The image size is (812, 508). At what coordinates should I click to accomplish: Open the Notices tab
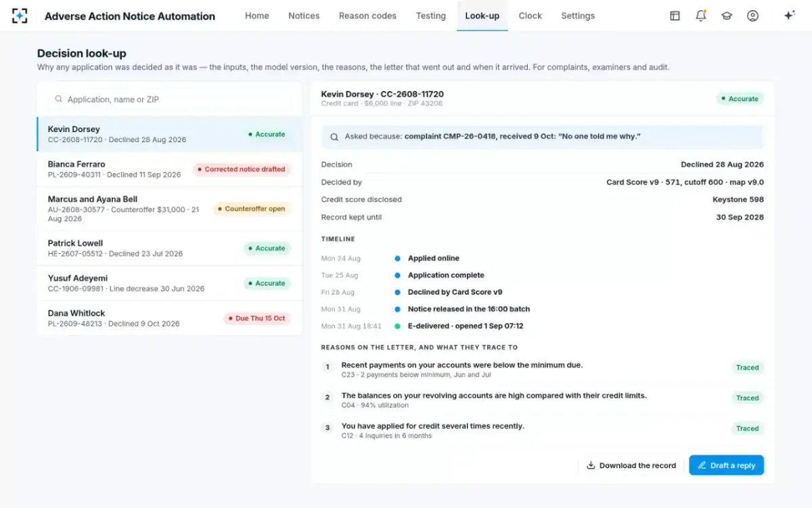click(x=304, y=16)
